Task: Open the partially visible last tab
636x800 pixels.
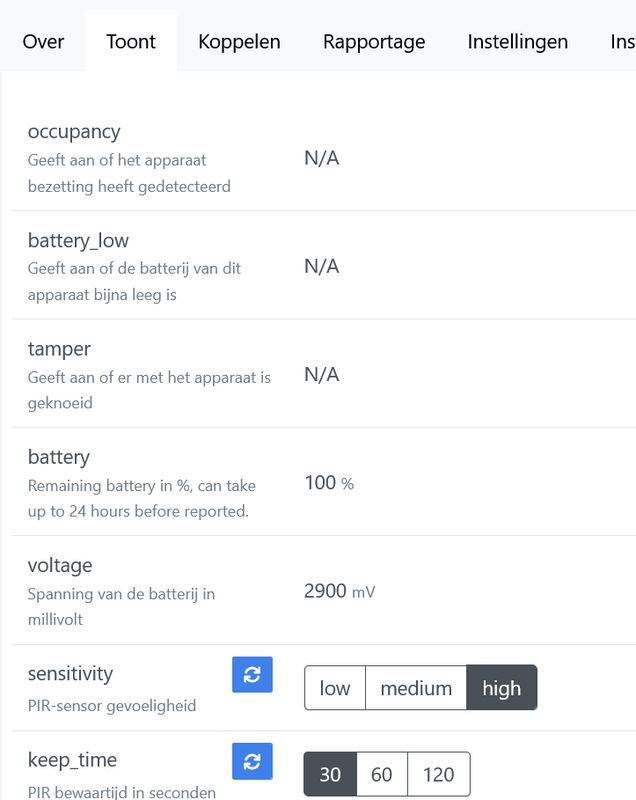Action: (622, 41)
